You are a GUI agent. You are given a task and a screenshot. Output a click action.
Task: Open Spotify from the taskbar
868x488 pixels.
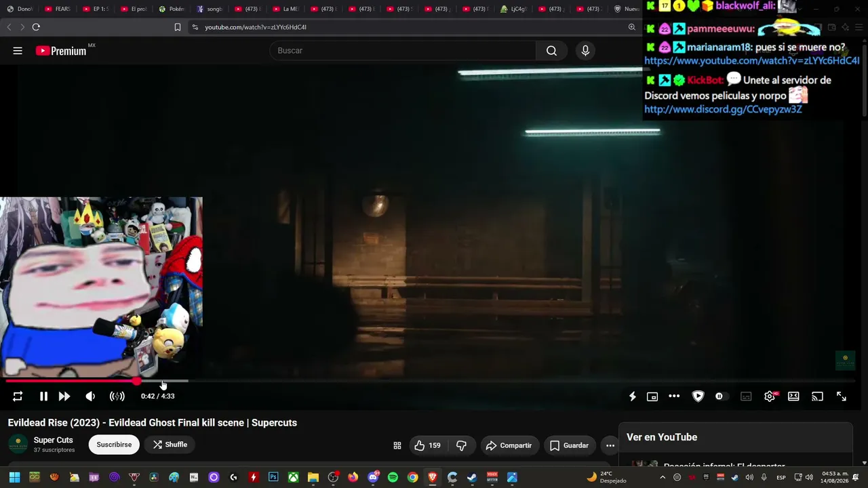click(x=393, y=477)
